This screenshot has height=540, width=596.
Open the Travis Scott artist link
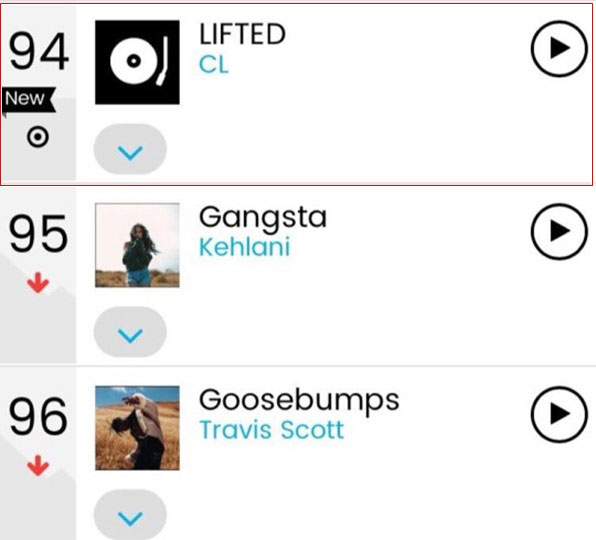click(271, 430)
